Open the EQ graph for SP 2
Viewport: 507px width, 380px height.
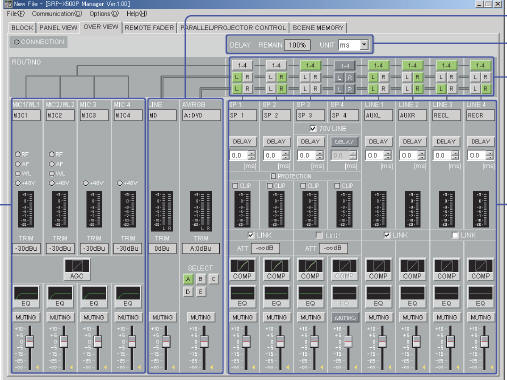coord(276,297)
